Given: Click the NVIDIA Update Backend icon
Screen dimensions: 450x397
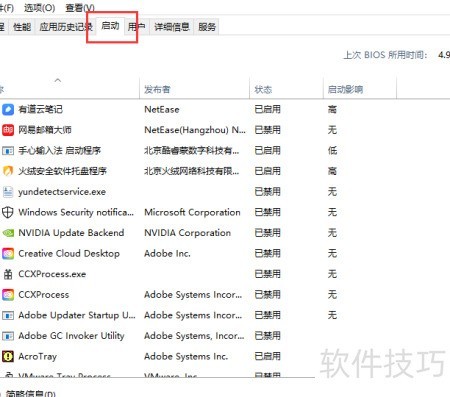Looking at the screenshot, I should [8, 233].
